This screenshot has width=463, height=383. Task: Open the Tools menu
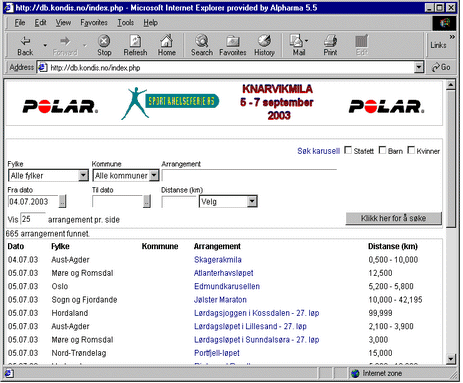click(125, 23)
